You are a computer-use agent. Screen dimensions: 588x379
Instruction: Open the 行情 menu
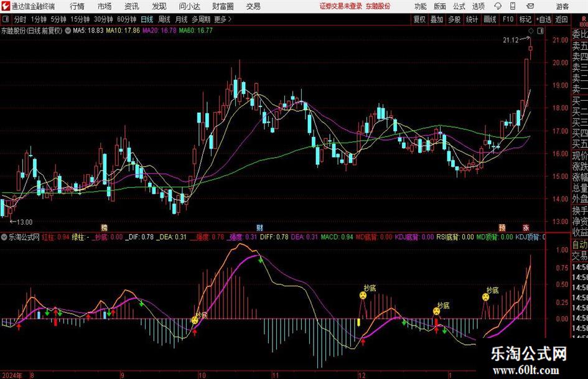77,6
